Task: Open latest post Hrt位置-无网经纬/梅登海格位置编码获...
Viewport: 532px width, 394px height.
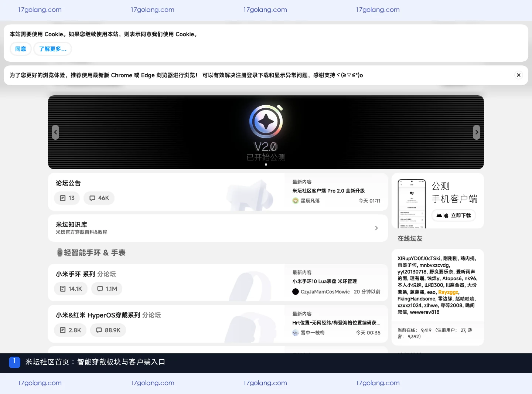Action: 336,323
